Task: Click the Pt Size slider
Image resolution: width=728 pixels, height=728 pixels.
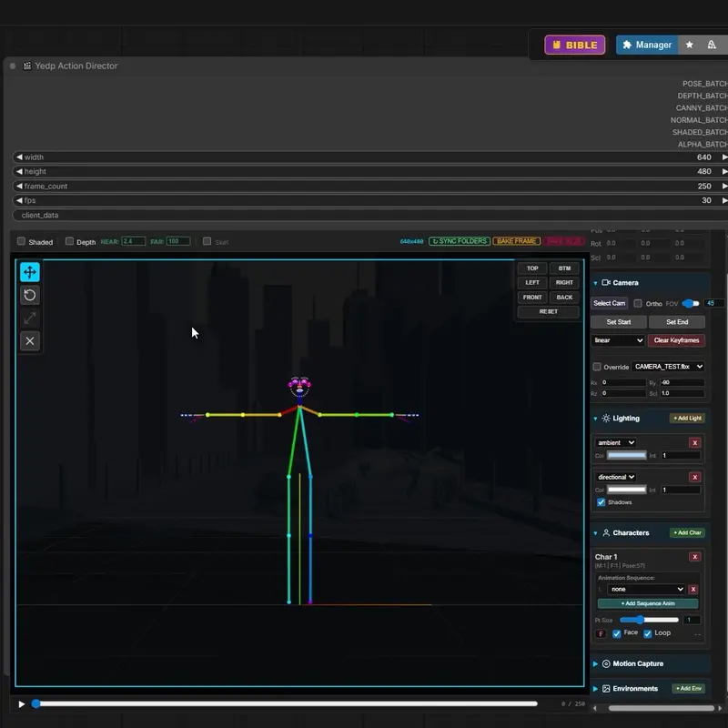Action: tap(649, 620)
